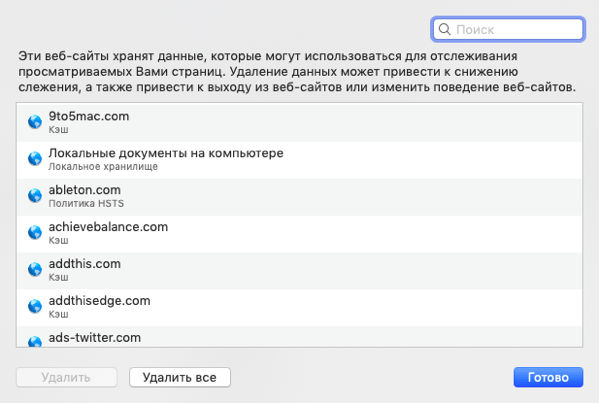
Task: Select the 9to5mac.com entry
Action: point(300,122)
